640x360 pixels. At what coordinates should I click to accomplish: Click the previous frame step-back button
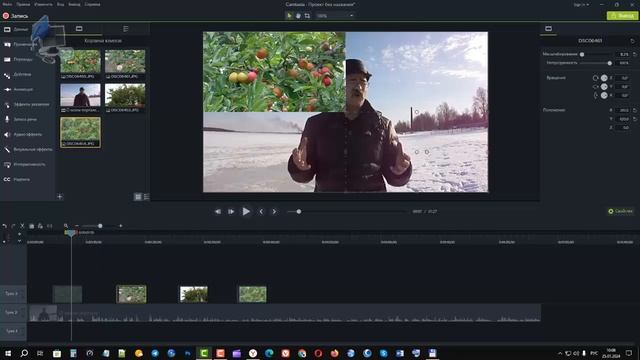(218, 211)
